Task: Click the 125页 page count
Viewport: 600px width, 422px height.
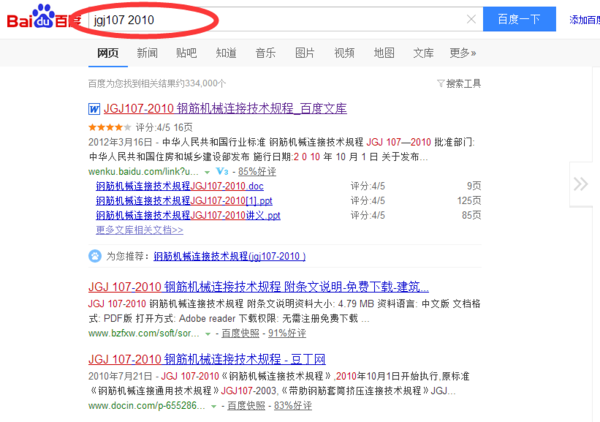Action: pyautogui.click(x=469, y=200)
